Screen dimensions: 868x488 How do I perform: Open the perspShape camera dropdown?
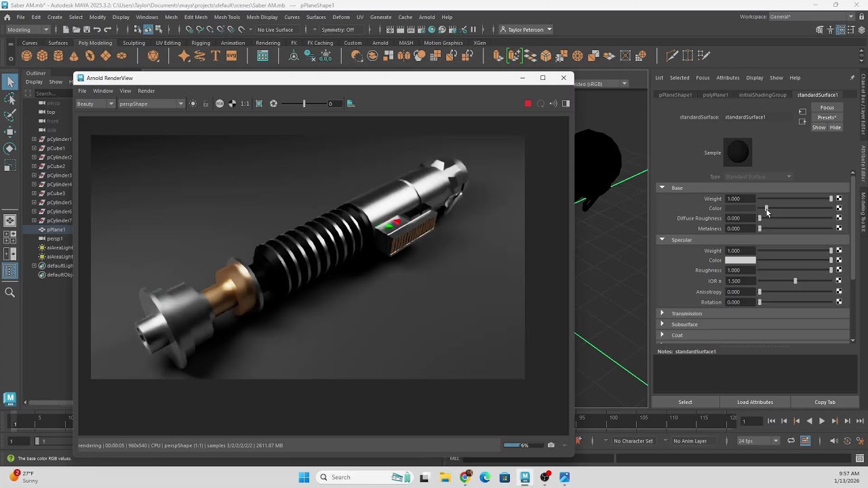click(x=151, y=104)
